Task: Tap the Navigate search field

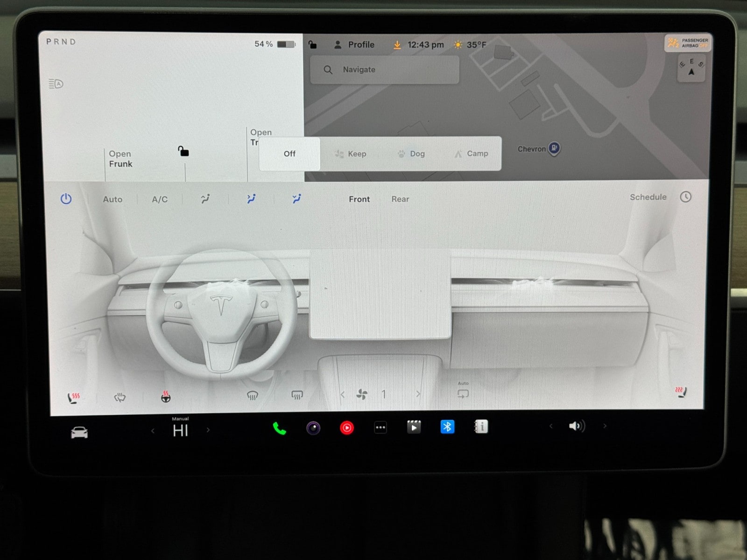Action: [x=385, y=70]
